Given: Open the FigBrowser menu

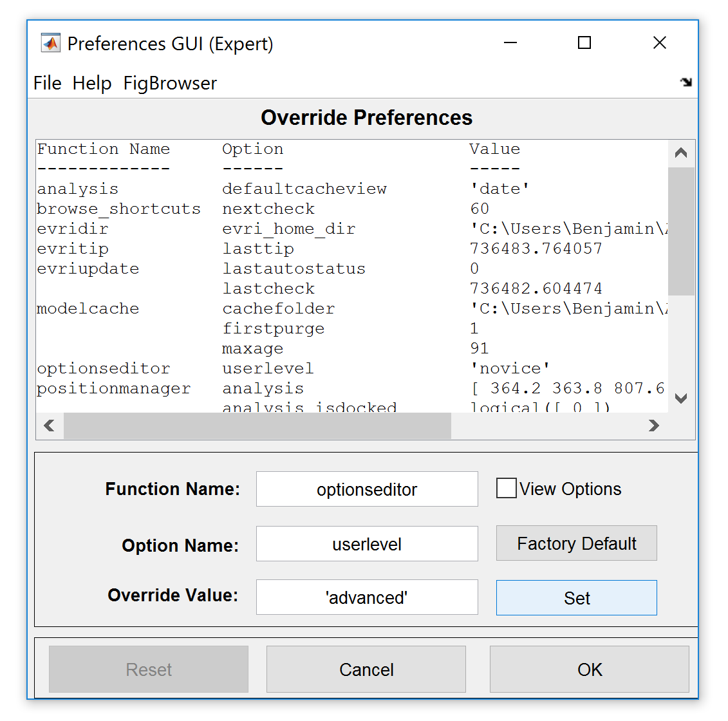Looking at the screenshot, I should [170, 83].
